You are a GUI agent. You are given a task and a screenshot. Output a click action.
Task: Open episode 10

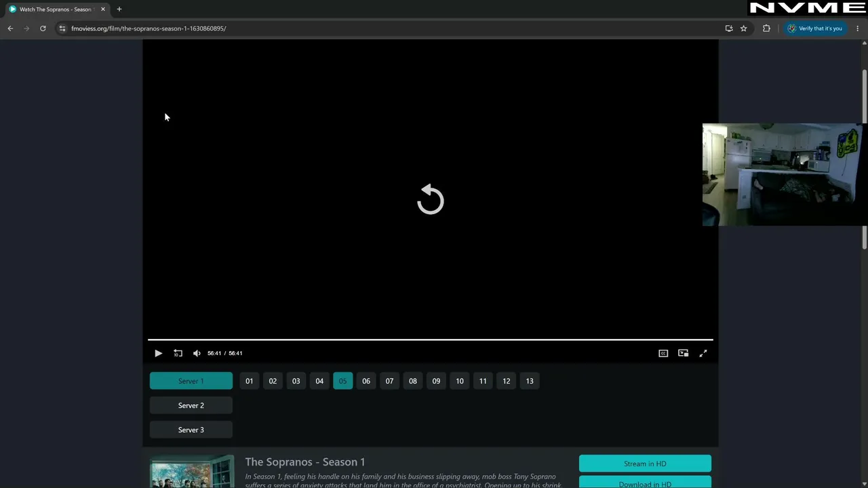click(x=460, y=381)
